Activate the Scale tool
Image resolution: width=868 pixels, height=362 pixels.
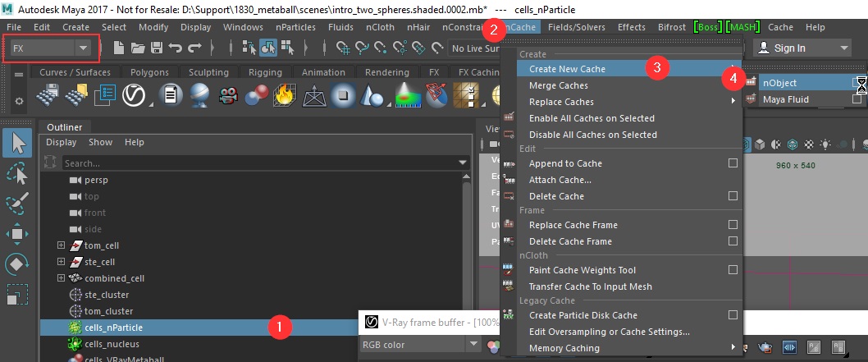click(17, 294)
